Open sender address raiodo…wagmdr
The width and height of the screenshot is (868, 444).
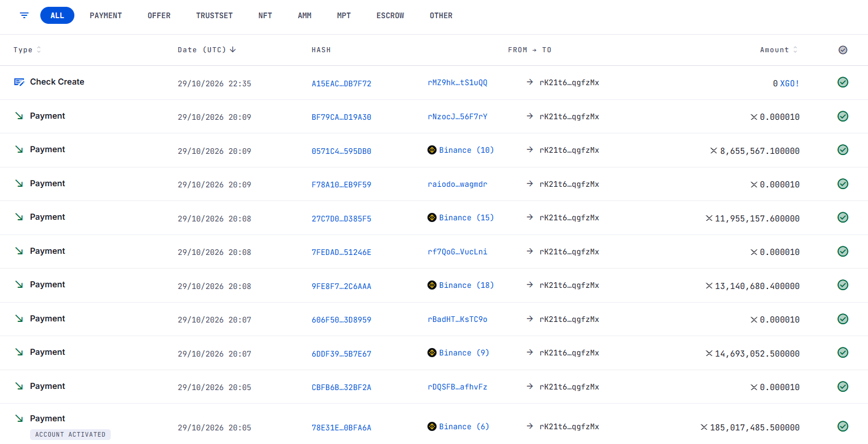click(458, 185)
